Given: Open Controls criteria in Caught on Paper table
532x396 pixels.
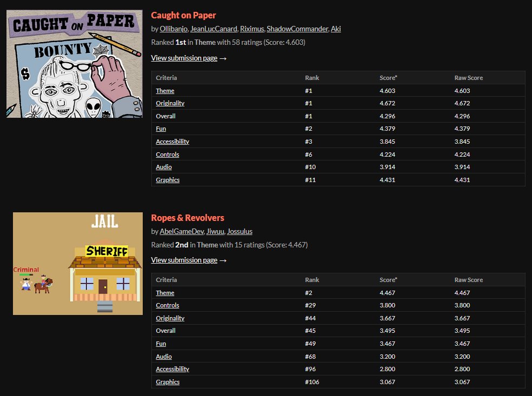Looking at the screenshot, I should point(167,155).
